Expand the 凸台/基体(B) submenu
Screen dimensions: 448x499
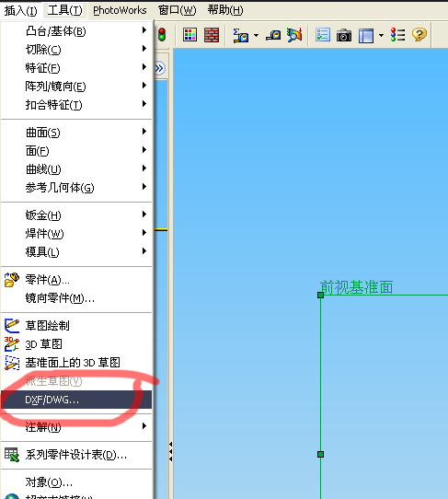point(76,31)
